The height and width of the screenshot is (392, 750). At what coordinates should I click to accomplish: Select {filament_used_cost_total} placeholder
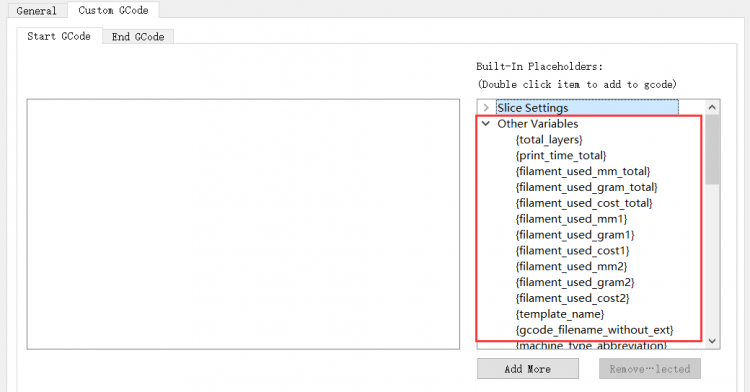point(584,203)
